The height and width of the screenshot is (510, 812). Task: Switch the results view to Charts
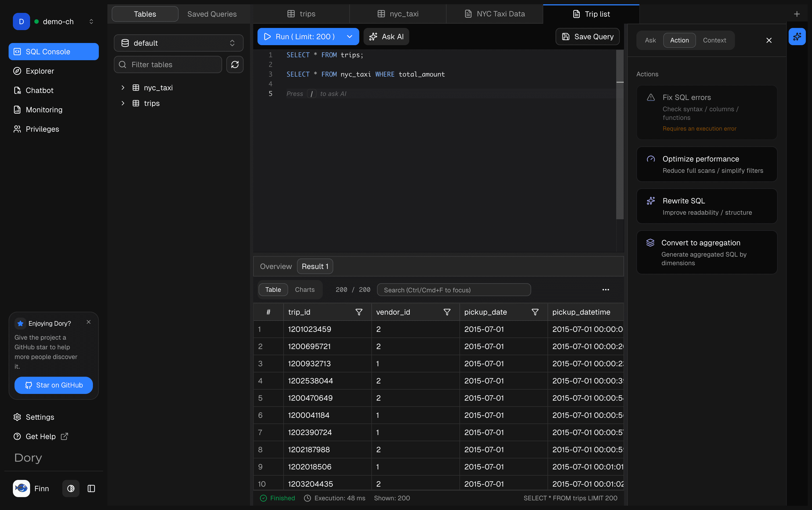305,289
